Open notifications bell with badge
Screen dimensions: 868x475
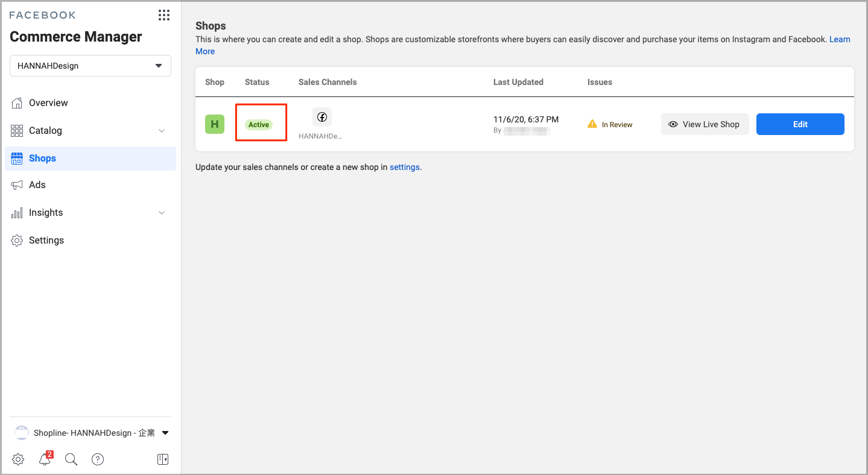(45, 459)
